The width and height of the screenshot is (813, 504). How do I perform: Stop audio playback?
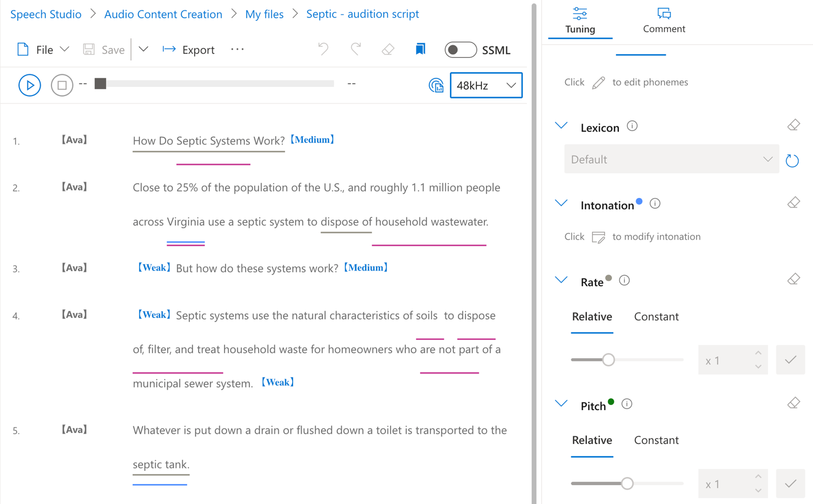pos(62,85)
